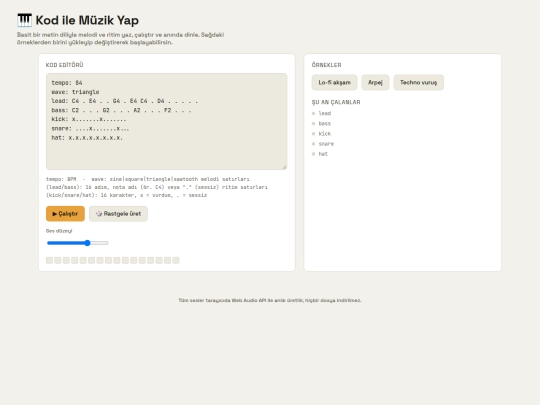Click the 'snare:' rhythm line in editor
Screen dimensions: 540x405
[90, 129]
